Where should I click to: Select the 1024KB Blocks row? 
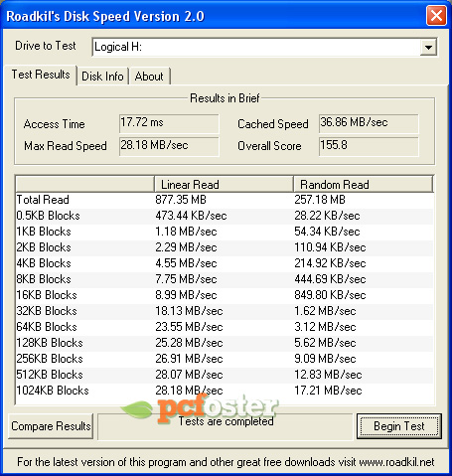225,391
